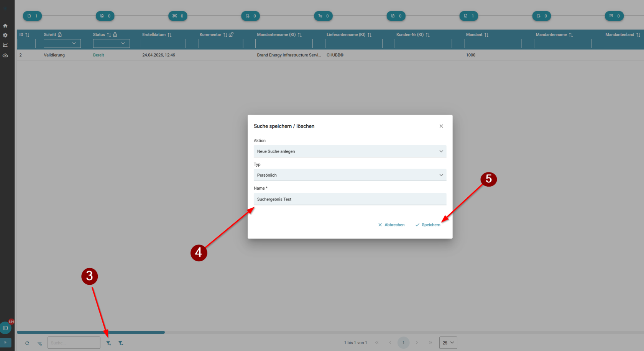
Task: Sort the table by ID column
Action: pos(27,35)
